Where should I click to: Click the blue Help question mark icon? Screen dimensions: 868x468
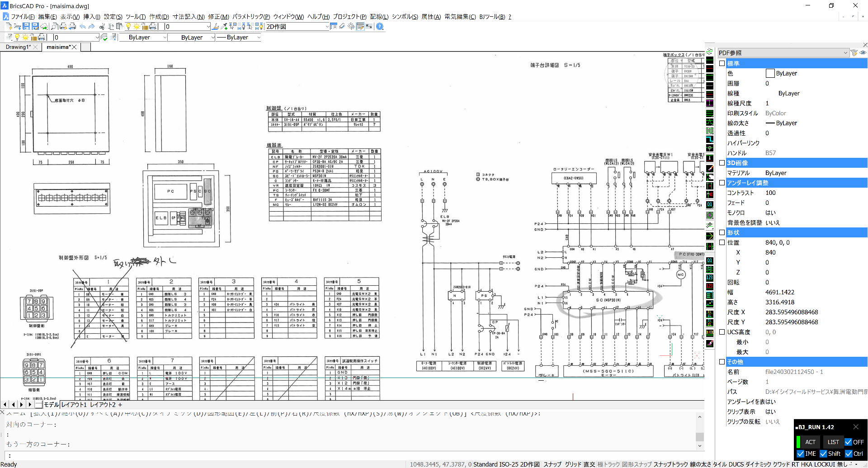(380, 27)
